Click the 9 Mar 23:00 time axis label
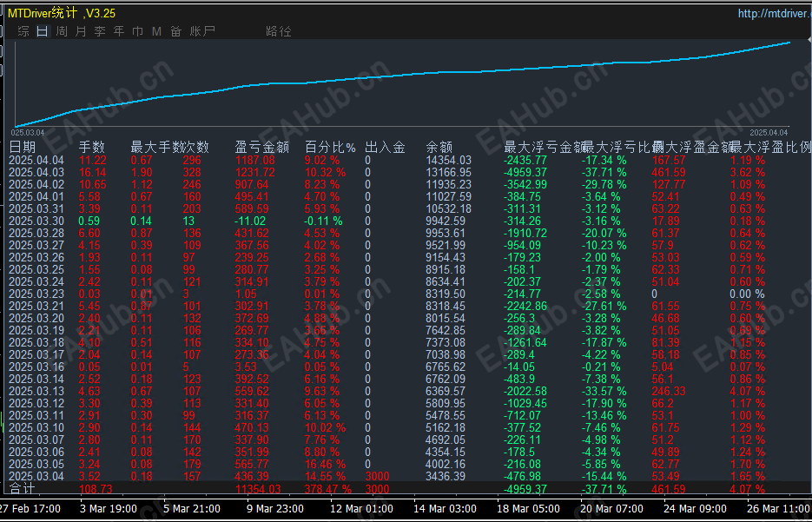The height and width of the screenshot is (522, 812). pyautogui.click(x=275, y=508)
